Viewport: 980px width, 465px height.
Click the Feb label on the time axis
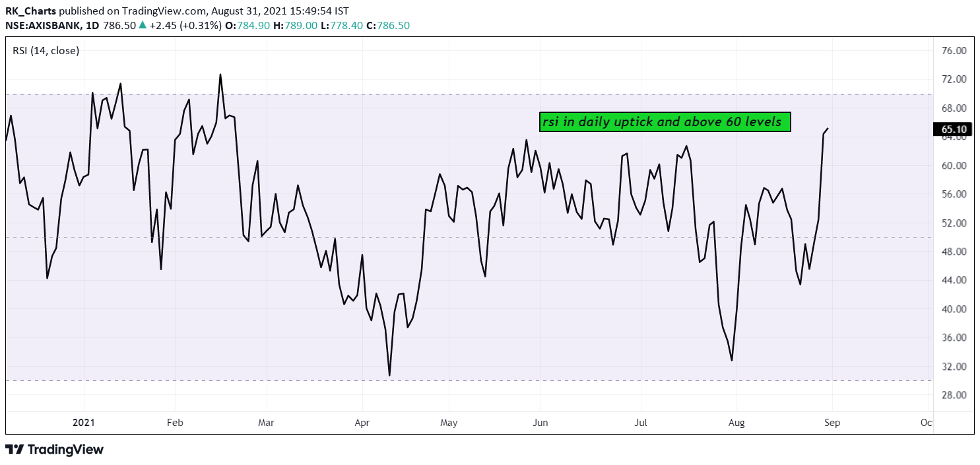click(175, 422)
